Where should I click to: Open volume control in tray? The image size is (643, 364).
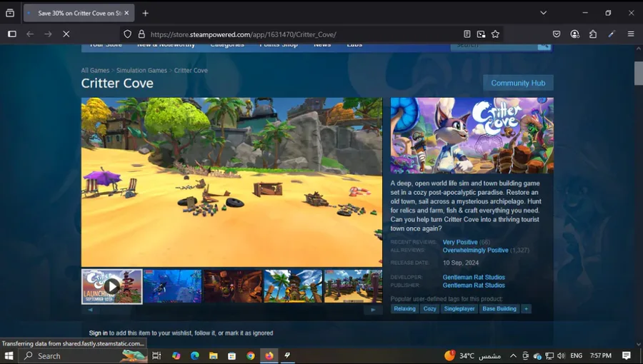pyautogui.click(x=562, y=356)
